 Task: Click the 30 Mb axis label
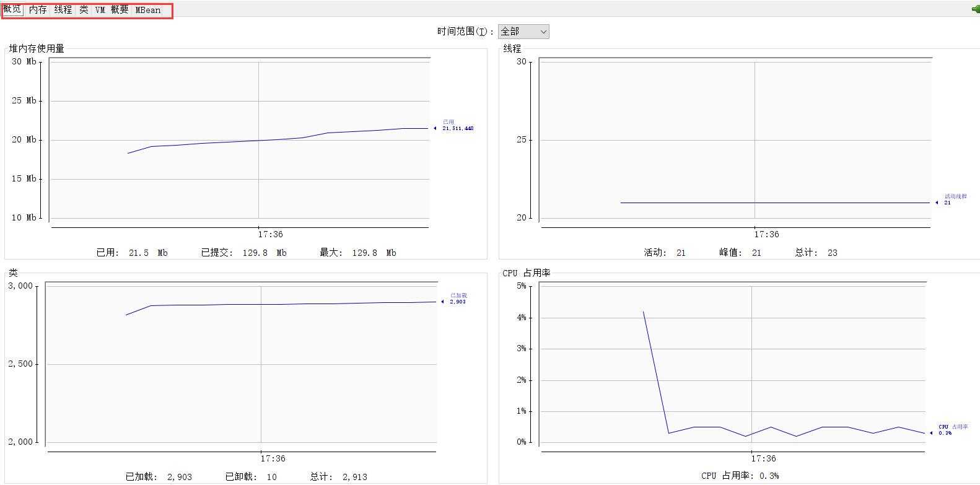[x=24, y=61]
